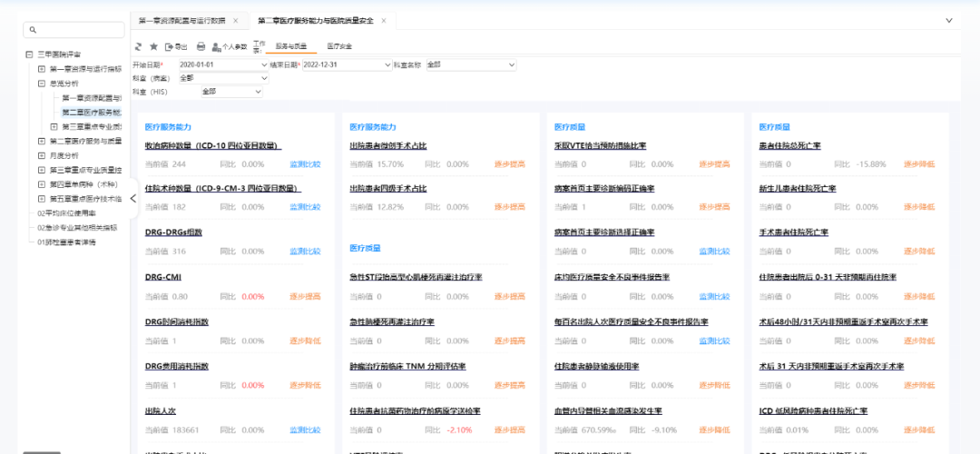The width and height of the screenshot is (980, 454).
Task: Click the 导出 export button
Action: pyautogui.click(x=176, y=46)
